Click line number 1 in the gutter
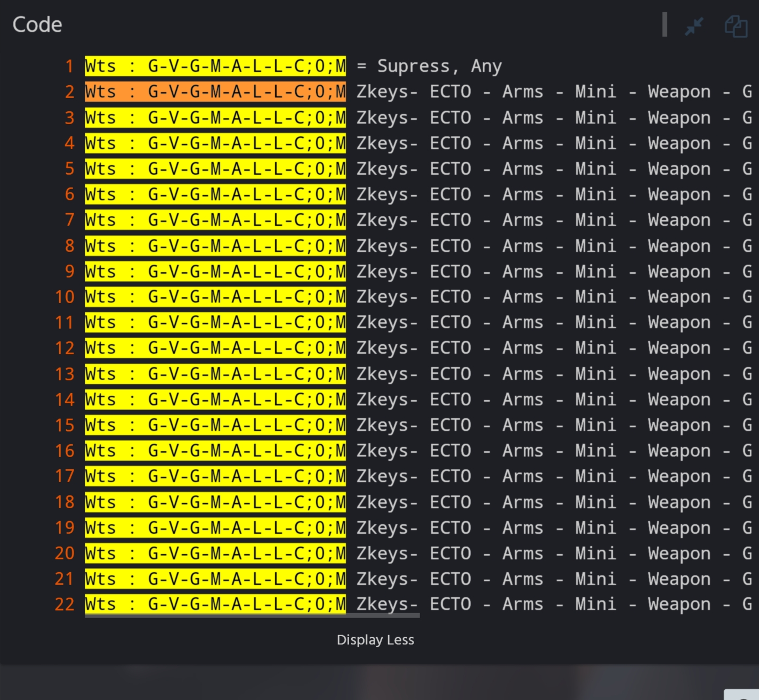 point(69,66)
